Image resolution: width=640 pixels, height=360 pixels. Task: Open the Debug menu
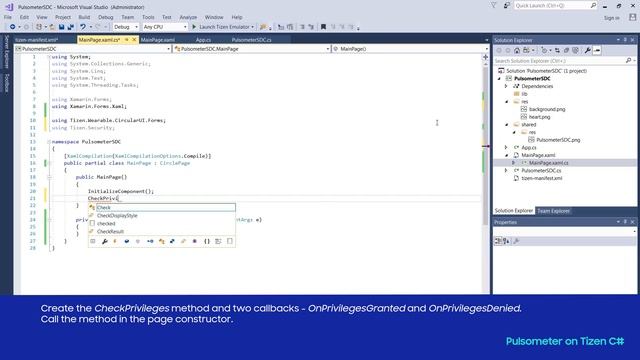(106, 17)
